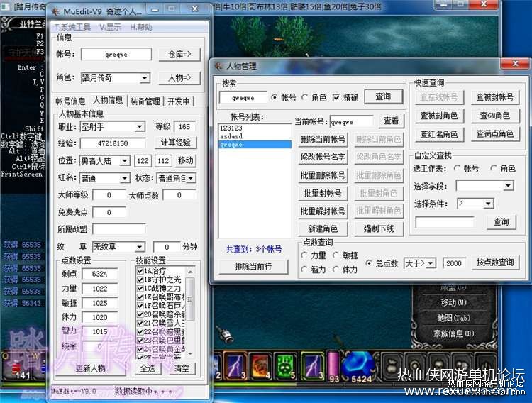
Task: Switch to the 装备管理 tab
Action: [145, 101]
